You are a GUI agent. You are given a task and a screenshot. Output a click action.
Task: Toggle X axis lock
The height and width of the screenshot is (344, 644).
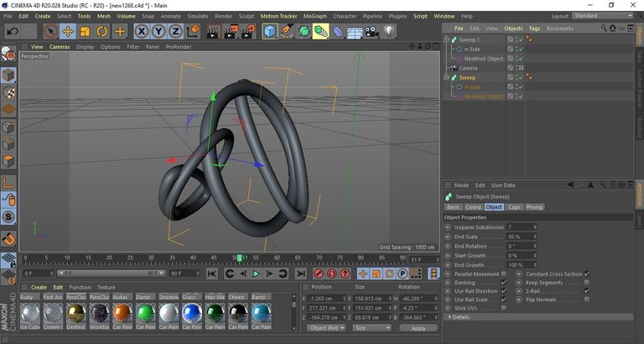point(142,31)
